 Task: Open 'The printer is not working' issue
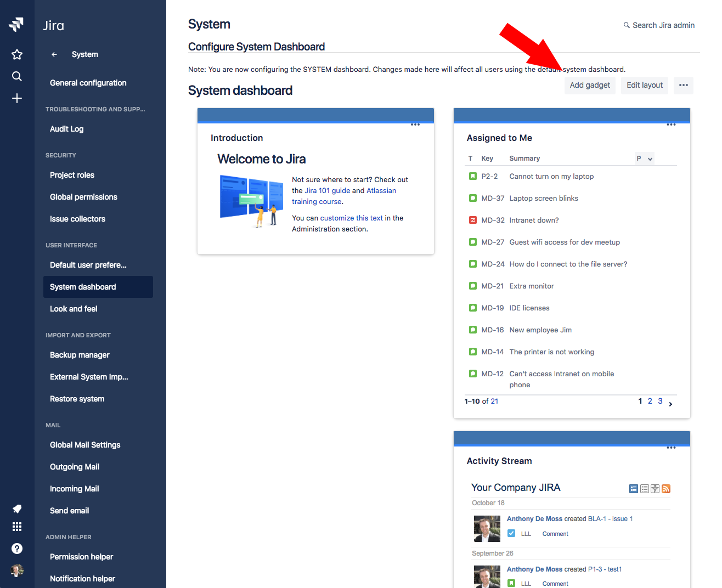(x=552, y=352)
